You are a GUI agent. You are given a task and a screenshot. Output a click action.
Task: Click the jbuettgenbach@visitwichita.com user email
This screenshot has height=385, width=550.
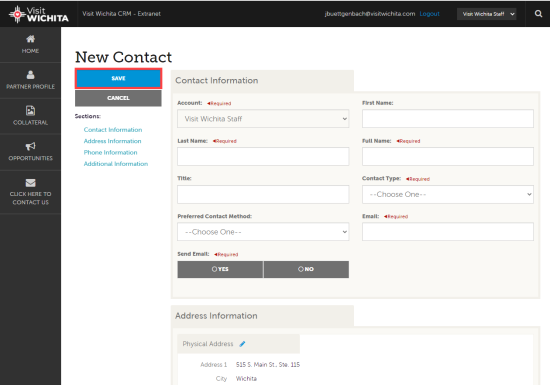(x=370, y=14)
